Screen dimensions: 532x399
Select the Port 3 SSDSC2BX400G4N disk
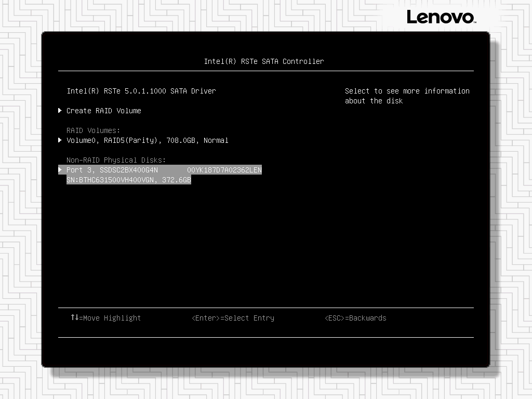click(128, 170)
